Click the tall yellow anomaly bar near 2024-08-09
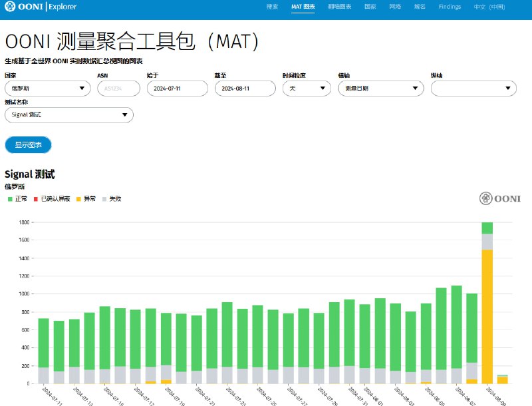The width and height of the screenshot is (532, 406). click(x=487, y=316)
